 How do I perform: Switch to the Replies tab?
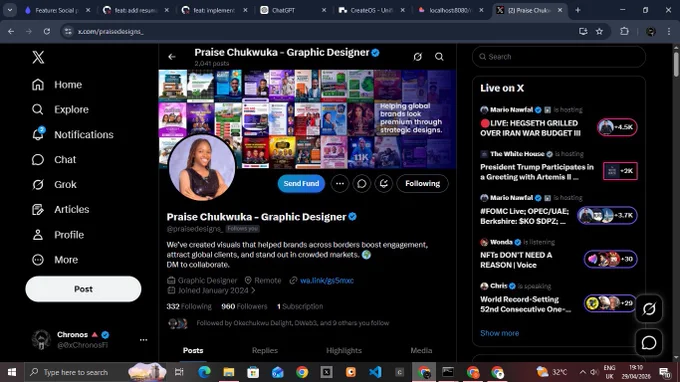click(265, 350)
